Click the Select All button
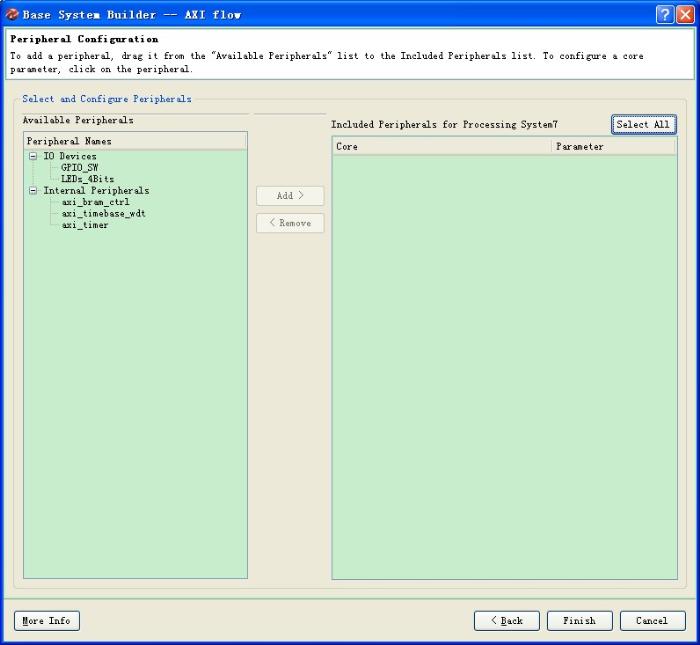The width and height of the screenshot is (700, 645). (x=643, y=125)
